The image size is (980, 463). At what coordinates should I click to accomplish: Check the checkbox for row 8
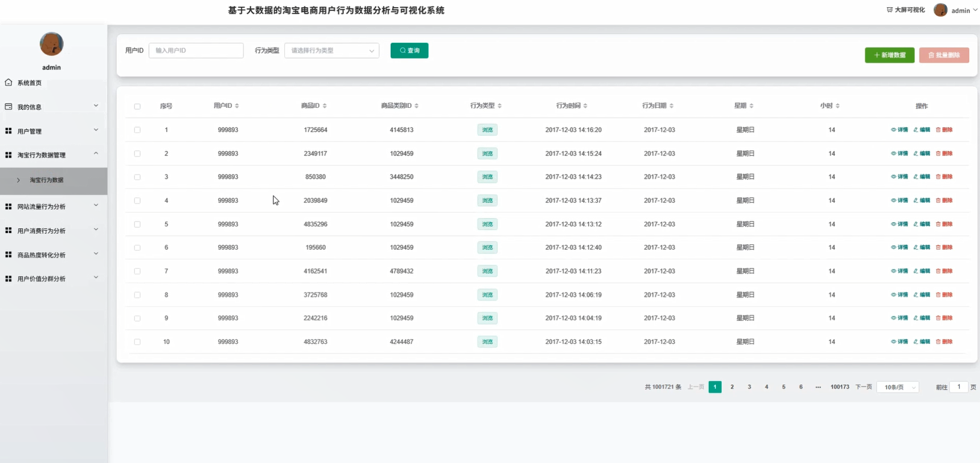137,295
